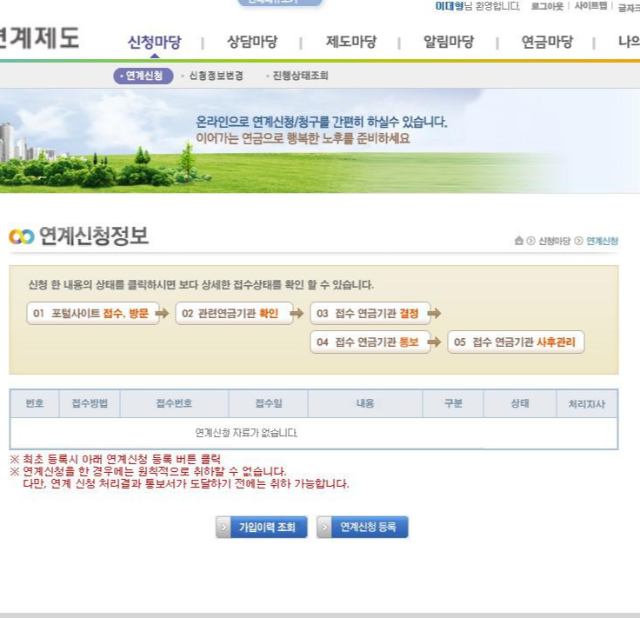Click the 접수번호 column header
Screen dimensions: 640x618
click(x=174, y=403)
